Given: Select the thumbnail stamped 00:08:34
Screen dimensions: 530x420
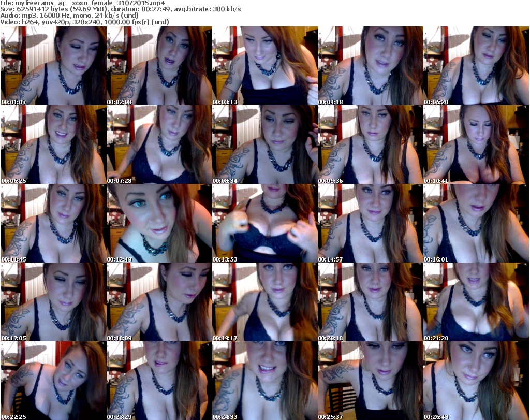Looking at the screenshot, I should pos(265,144).
